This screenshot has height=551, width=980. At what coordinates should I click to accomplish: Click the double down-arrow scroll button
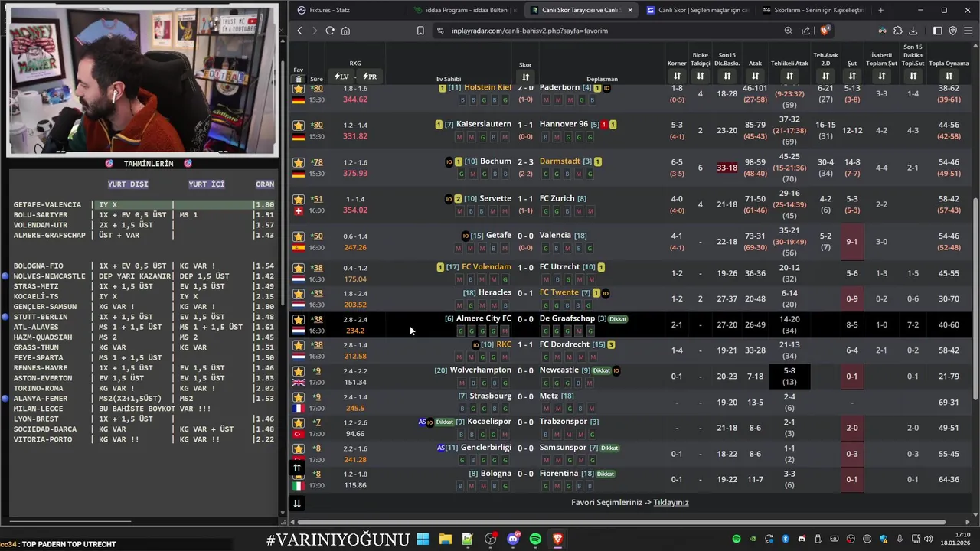(x=297, y=503)
